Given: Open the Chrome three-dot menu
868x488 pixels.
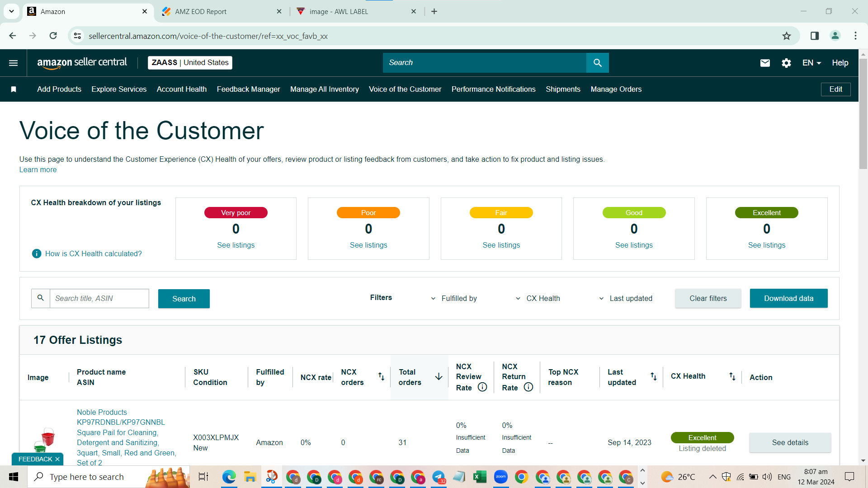Looking at the screenshot, I should pyautogui.click(x=855, y=36).
